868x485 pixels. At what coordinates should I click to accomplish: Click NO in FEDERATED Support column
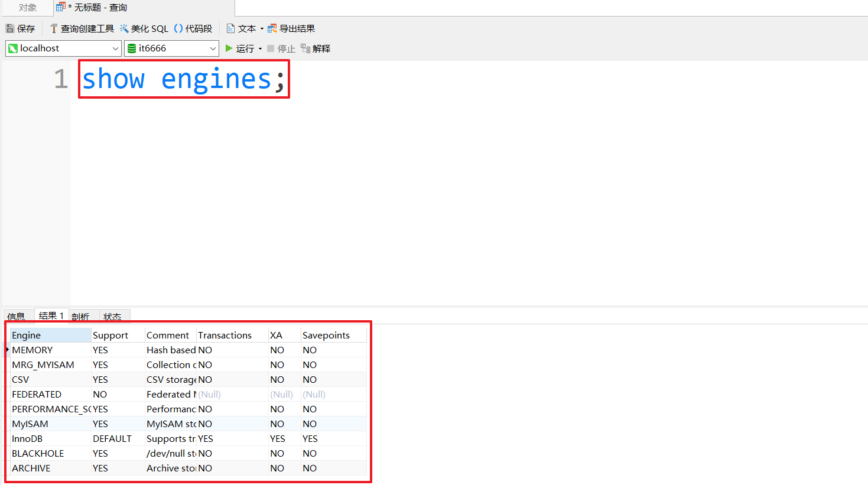118,394
